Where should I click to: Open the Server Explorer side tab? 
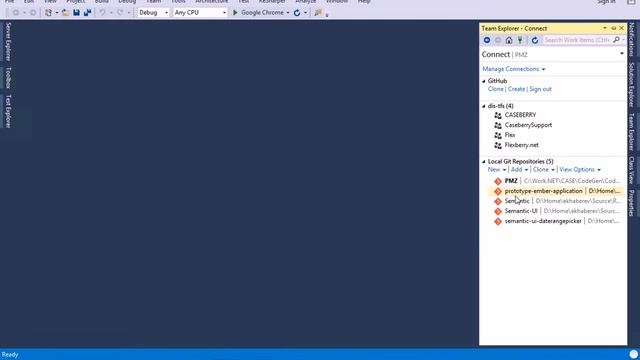pos(8,42)
